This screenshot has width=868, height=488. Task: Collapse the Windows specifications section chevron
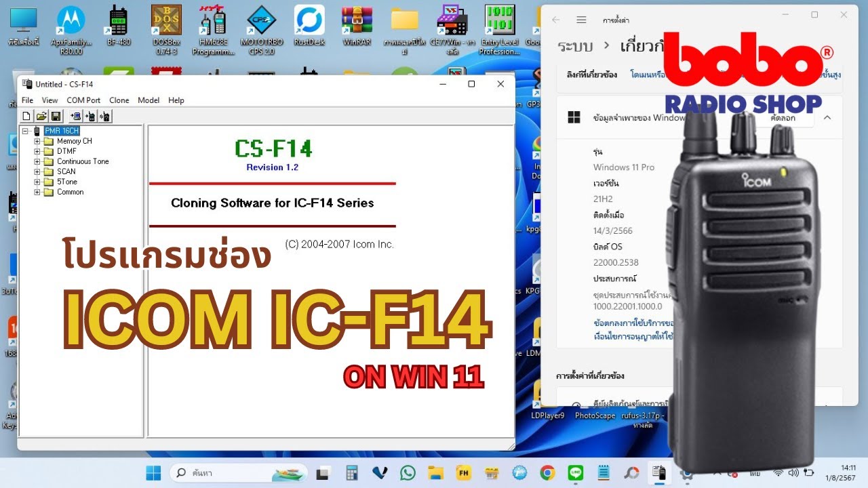pos(827,117)
